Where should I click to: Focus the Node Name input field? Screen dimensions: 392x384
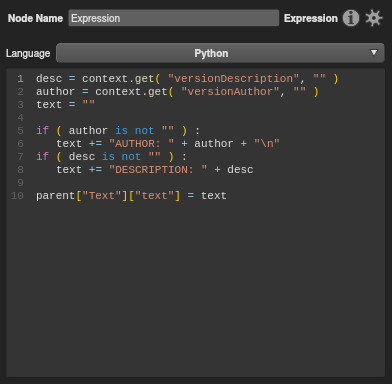point(174,18)
